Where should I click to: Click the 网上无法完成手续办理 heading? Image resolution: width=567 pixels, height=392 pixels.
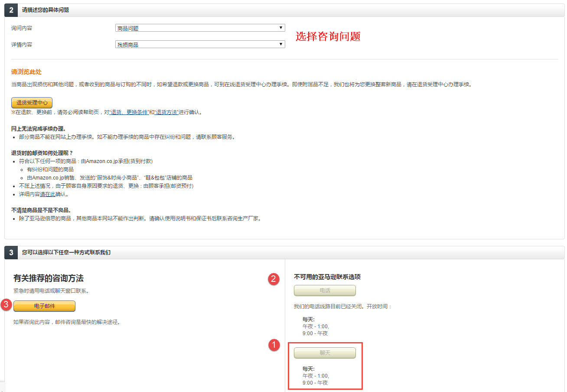coord(39,129)
